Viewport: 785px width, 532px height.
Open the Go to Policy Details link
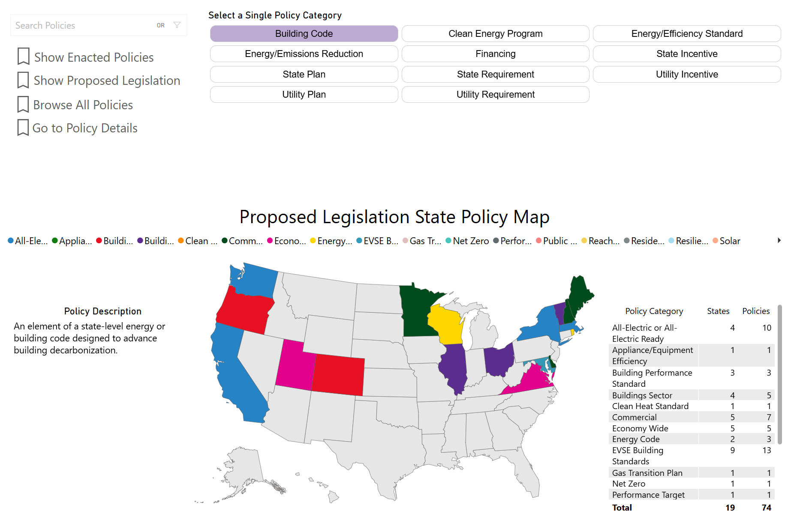click(x=85, y=128)
